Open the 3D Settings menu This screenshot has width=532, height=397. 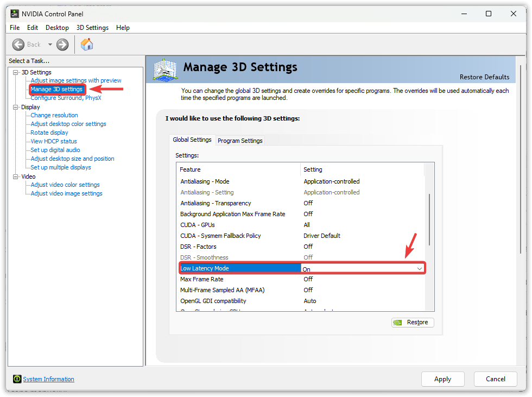(92, 28)
